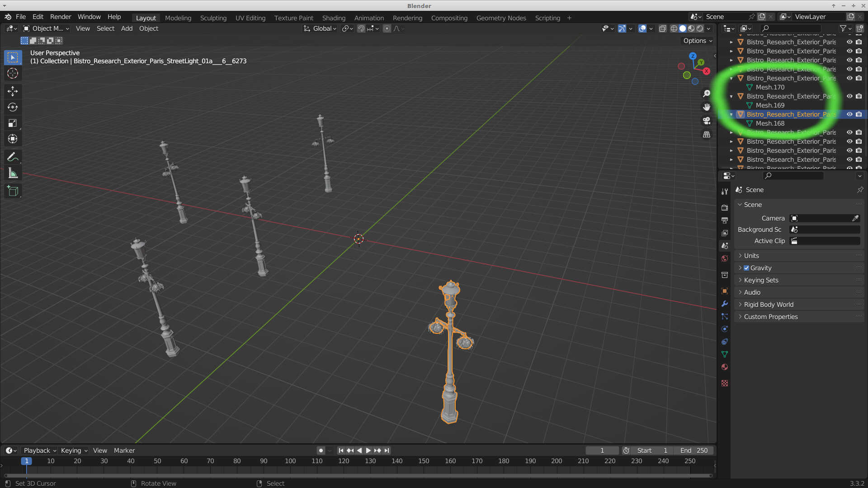This screenshot has height=488, width=868.
Task: Open the Select menu in the viewport header
Action: pos(105,28)
